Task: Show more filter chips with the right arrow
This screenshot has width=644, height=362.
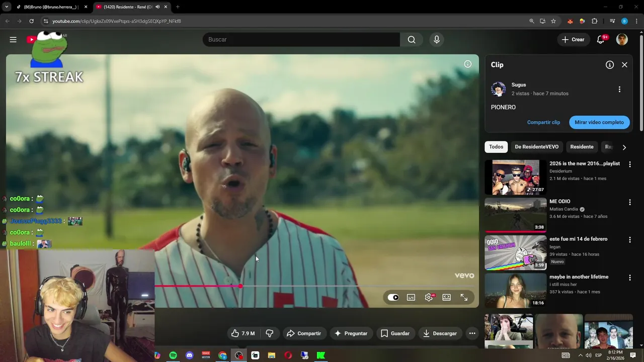Action: (624, 147)
